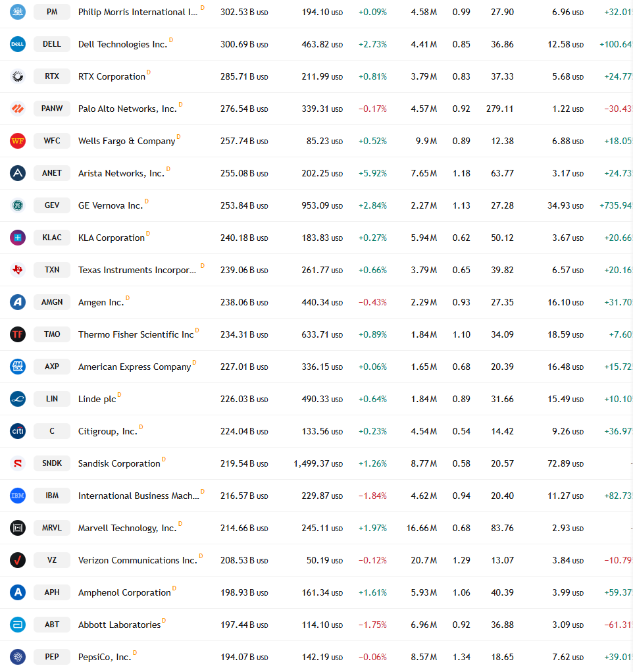The image size is (633, 672).
Task: Open the DELL ticker symbol
Action: pyautogui.click(x=52, y=44)
